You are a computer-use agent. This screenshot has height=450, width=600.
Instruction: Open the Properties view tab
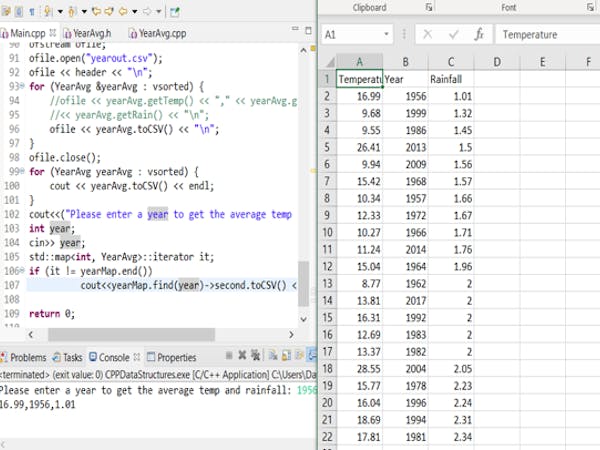(172, 357)
